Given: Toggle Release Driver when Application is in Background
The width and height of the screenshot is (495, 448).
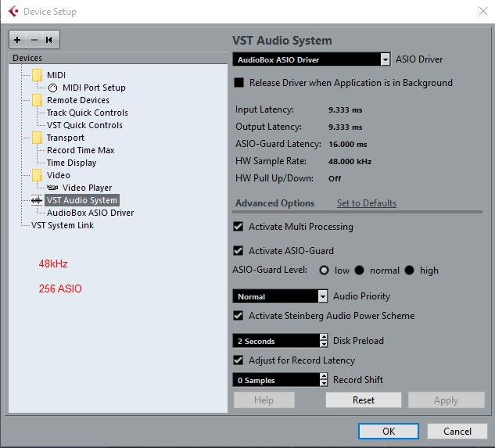Looking at the screenshot, I should coord(239,83).
